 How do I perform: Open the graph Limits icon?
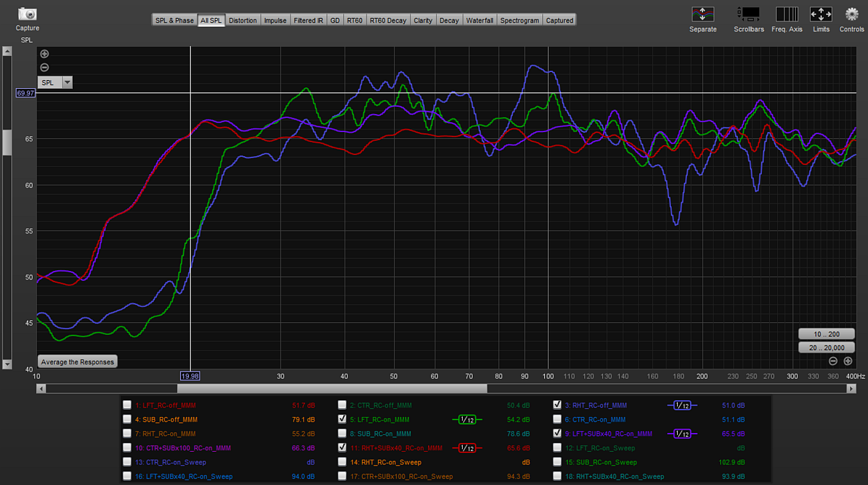821,14
